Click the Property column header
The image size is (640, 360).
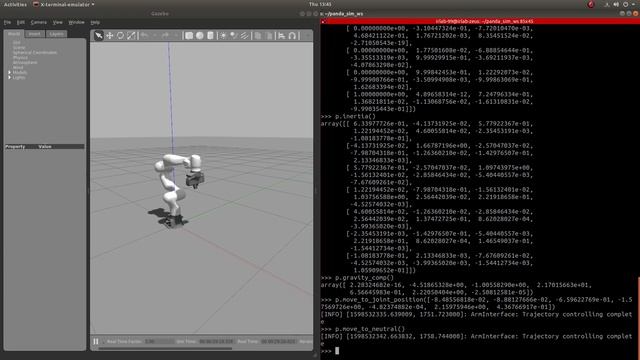point(16,147)
